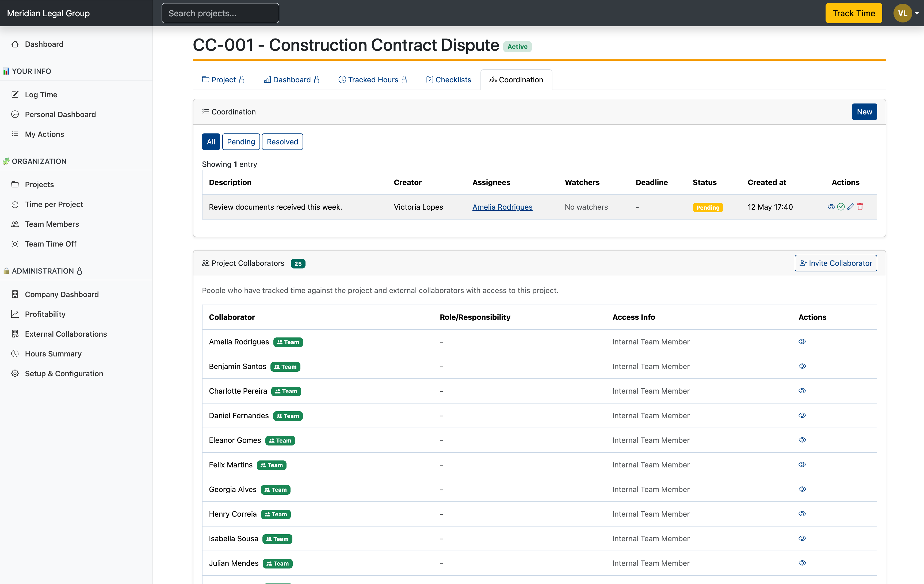
Task: Switch to the Project tab
Action: click(223, 80)
